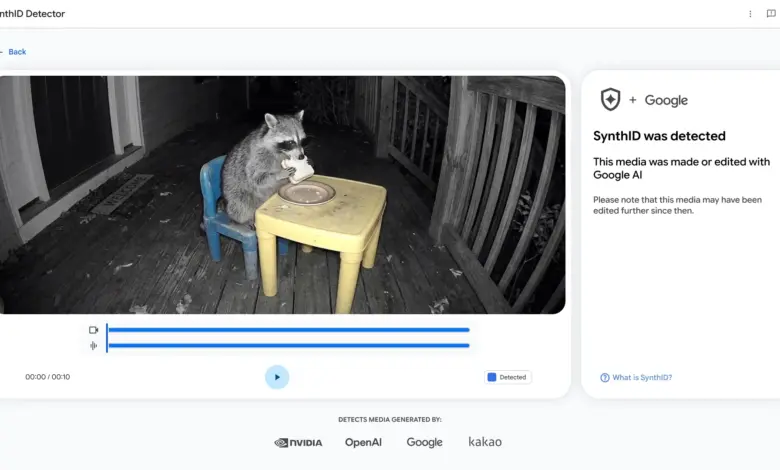This screenshot has height=470, width=780.
Task: Click the Google wordmark beside the shield
Action: pos(666,100)
